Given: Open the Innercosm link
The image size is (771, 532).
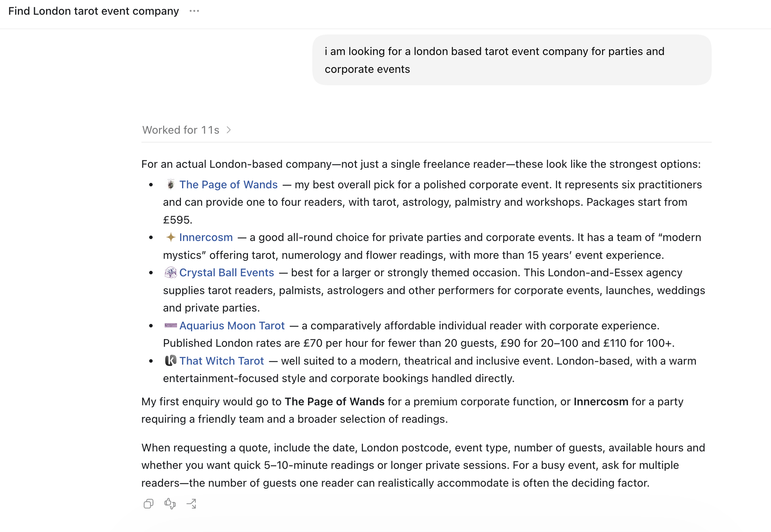Looking at the screenshot, I should (x=206, y=237).
